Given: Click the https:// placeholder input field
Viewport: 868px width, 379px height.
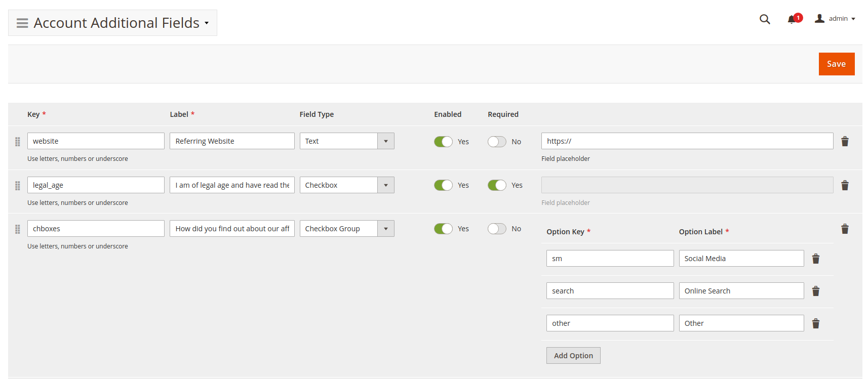Looking at the screenshot, I should tap(687, 141).
